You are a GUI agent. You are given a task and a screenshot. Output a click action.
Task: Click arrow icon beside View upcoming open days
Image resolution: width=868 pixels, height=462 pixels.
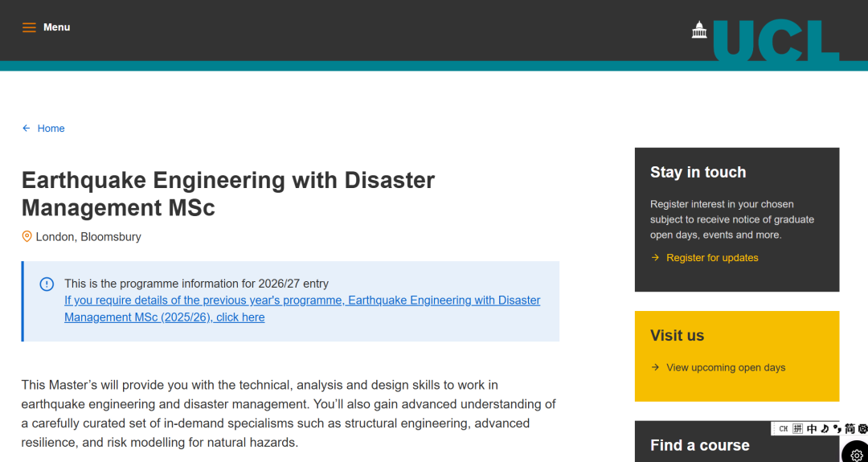pos(655,368)
